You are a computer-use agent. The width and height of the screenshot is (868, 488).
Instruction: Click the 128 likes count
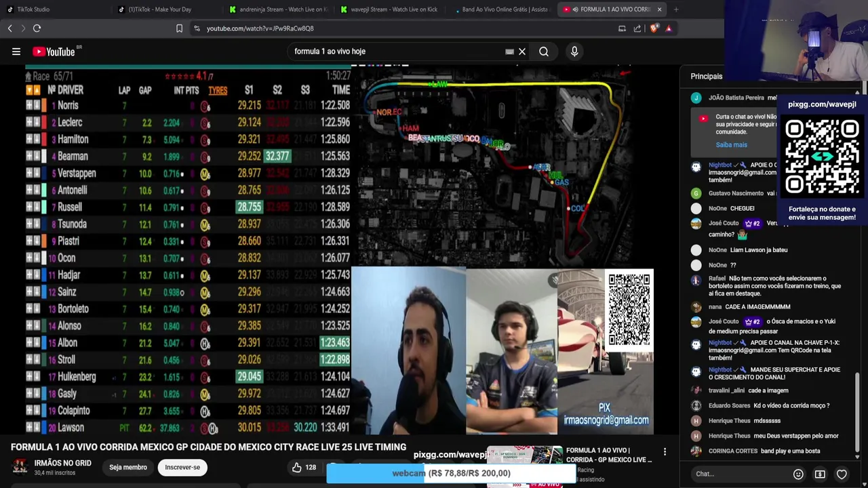pyautogui.click(x=311, y=468)
